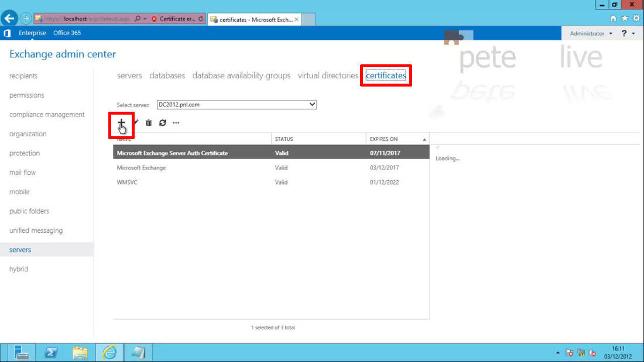Image resolution: width=644 pixels, height=362 pixels.
Task: Select the Microsoft Exchange certificate row
Action: pos(271,168)
